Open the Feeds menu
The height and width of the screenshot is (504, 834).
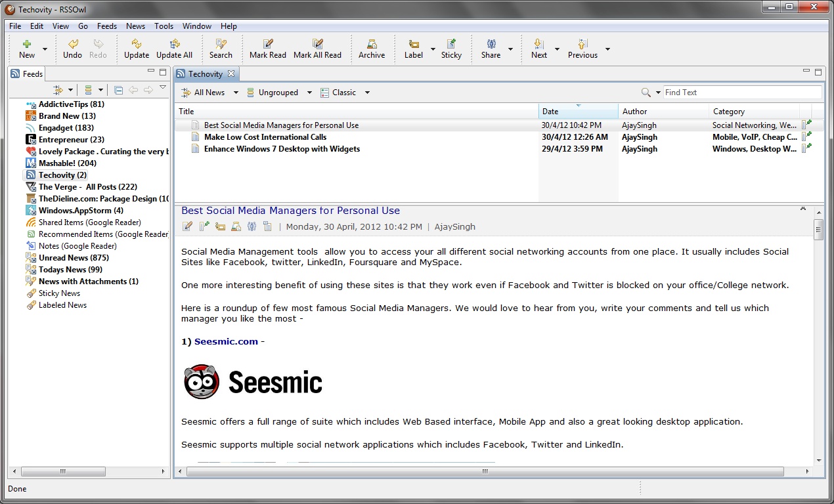click(x=107, y=26)
